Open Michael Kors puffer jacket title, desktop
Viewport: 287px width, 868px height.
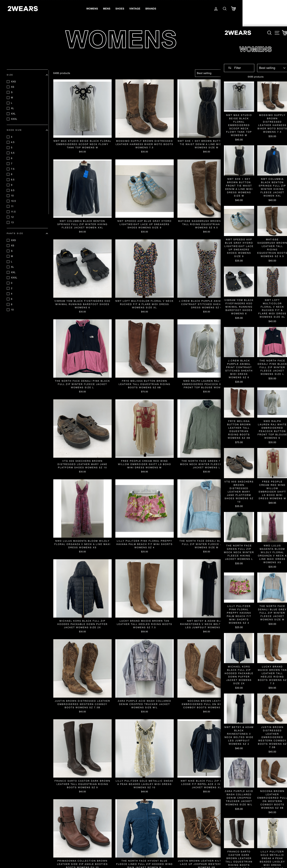pyautogui.click(x=82, y=624)
